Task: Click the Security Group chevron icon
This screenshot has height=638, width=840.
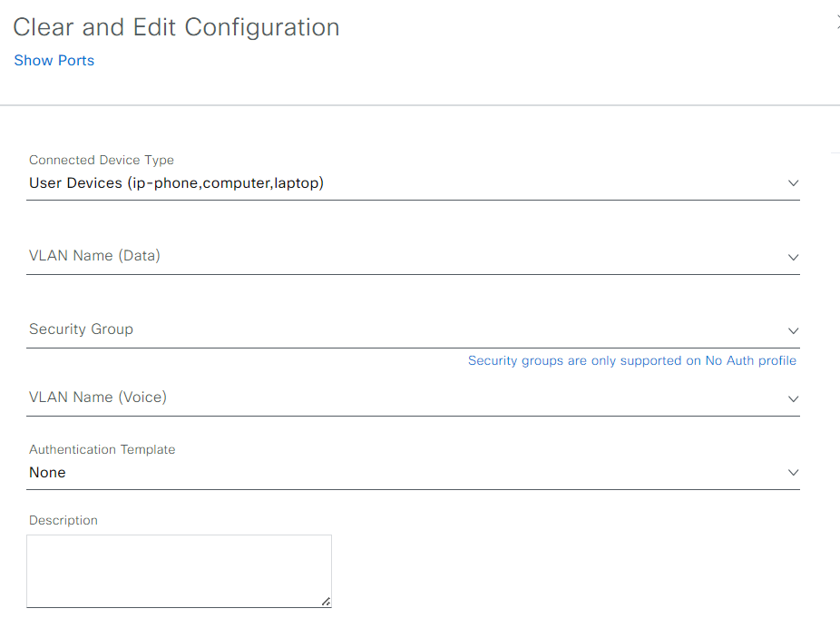Action: [794, 330]
